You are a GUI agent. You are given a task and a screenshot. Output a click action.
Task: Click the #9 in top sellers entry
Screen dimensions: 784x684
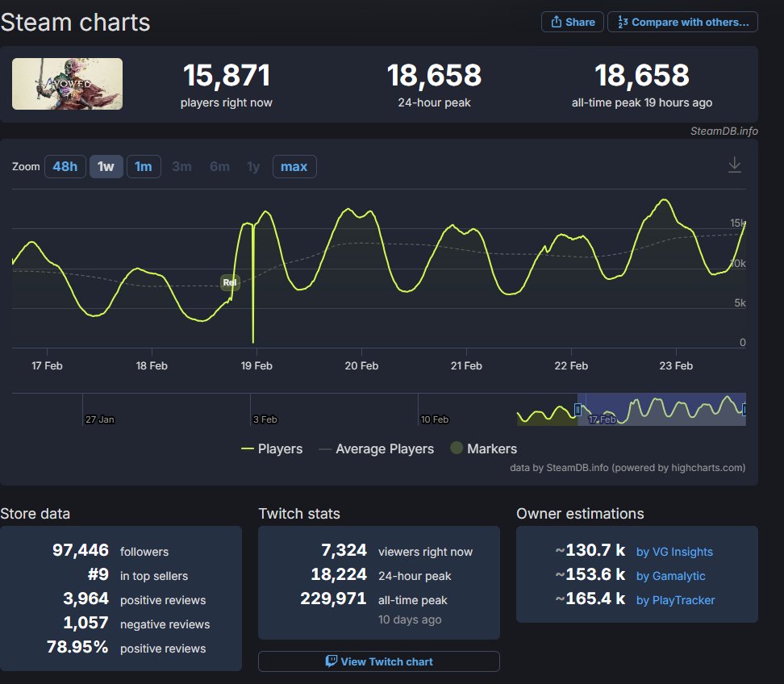point(137,575)
